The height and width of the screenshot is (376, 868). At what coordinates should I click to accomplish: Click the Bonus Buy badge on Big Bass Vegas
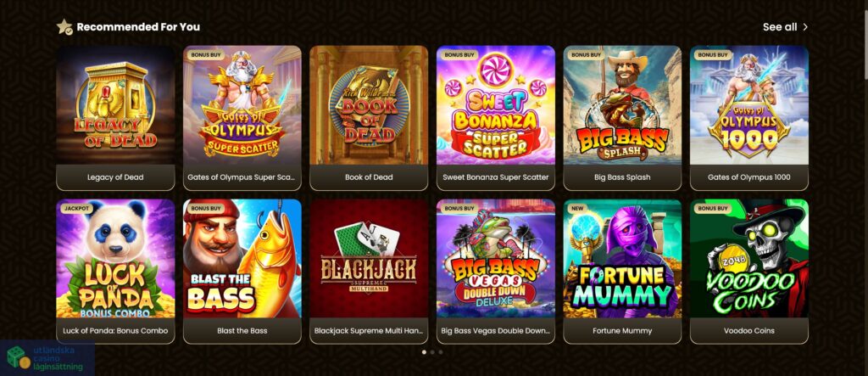click(x=459, y=209)
